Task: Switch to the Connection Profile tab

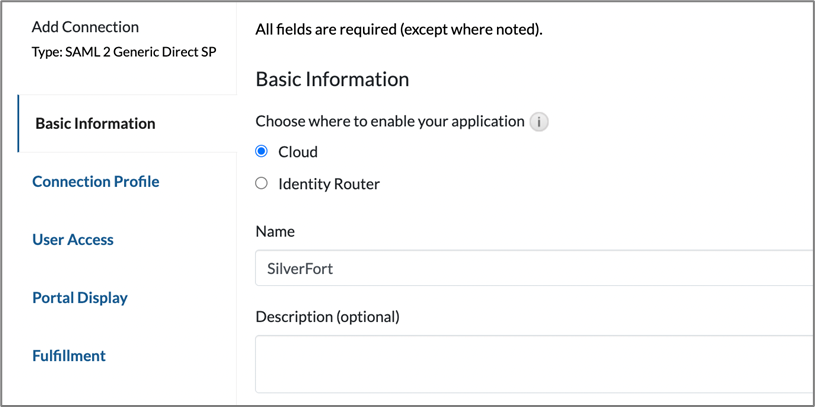Action: point(95,182)
